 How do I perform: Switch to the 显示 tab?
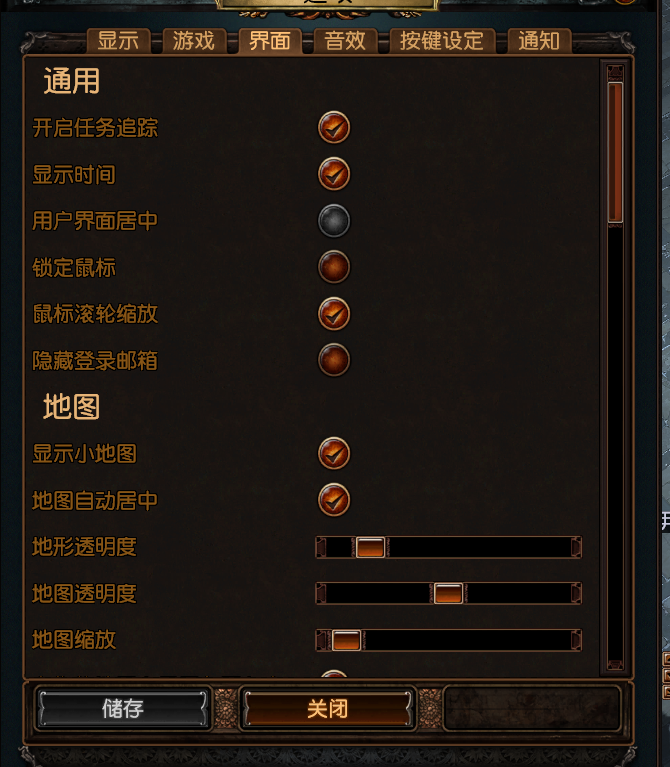coord(118,41)
